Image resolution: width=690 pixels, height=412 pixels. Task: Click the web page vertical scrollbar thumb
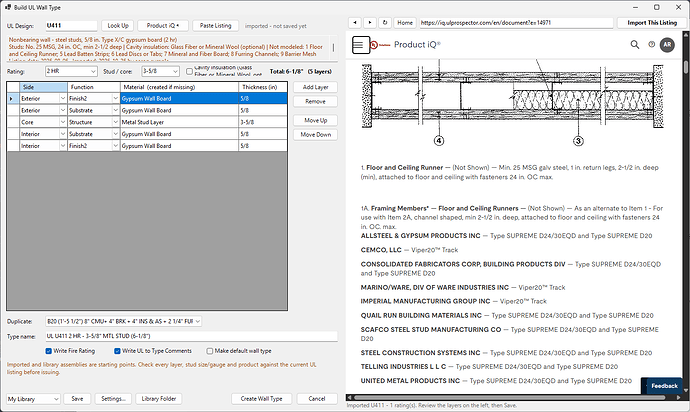(x=686, y=67)
